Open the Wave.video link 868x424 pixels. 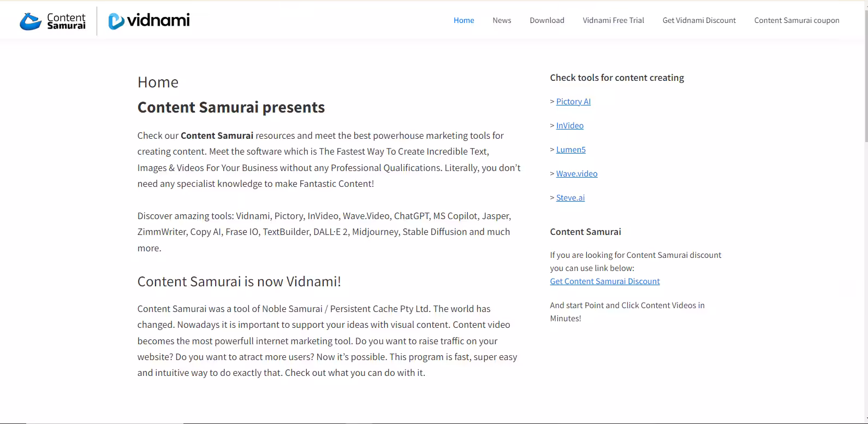tap(577, 174)
